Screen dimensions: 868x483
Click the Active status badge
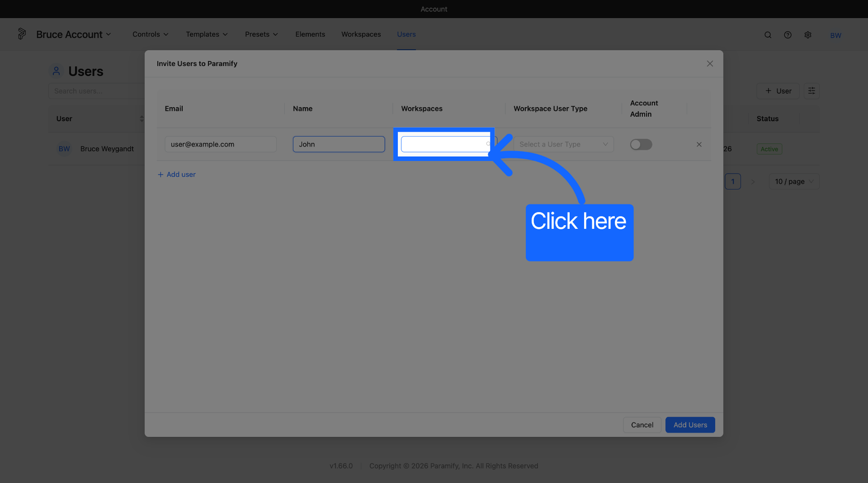(769, 149)
